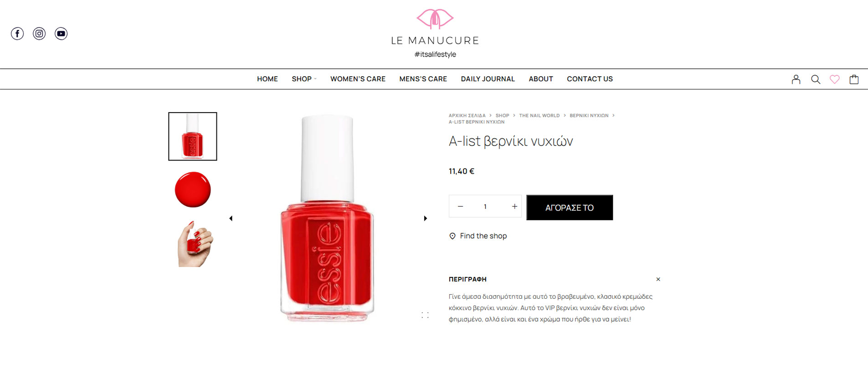868x390 pixels.
Task: Expand the SHOP dropdown menu
Action: pos(304,79)
